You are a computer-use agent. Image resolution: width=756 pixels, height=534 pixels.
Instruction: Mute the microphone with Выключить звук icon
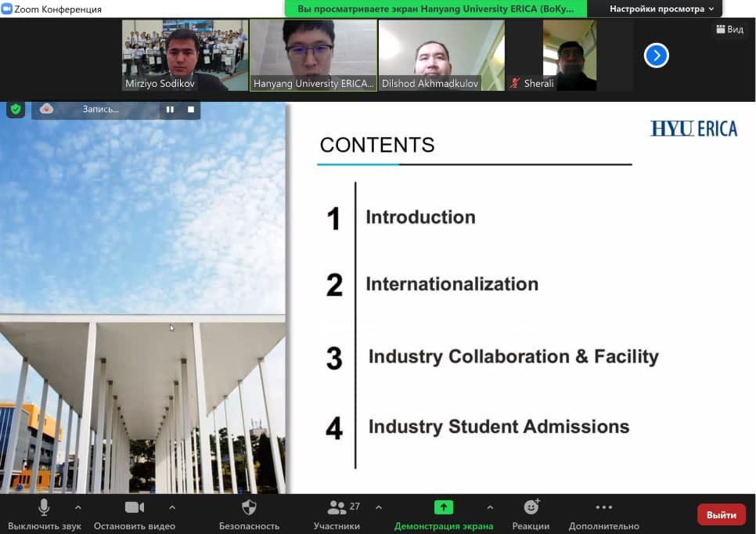[44, 508]
